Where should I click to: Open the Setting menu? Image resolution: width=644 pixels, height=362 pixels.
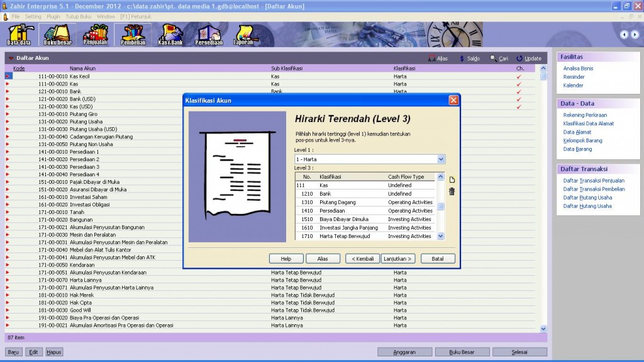(33, 16)
